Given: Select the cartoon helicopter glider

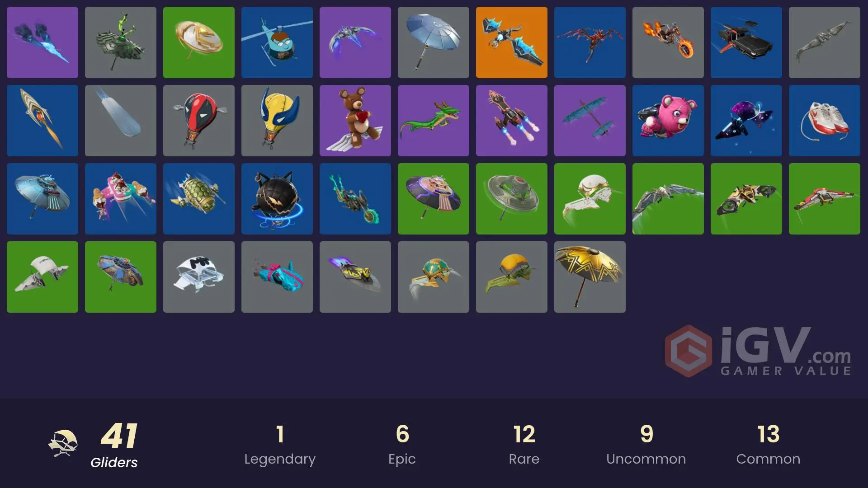Looking at the screenshot, I should [x=277, y=42].
